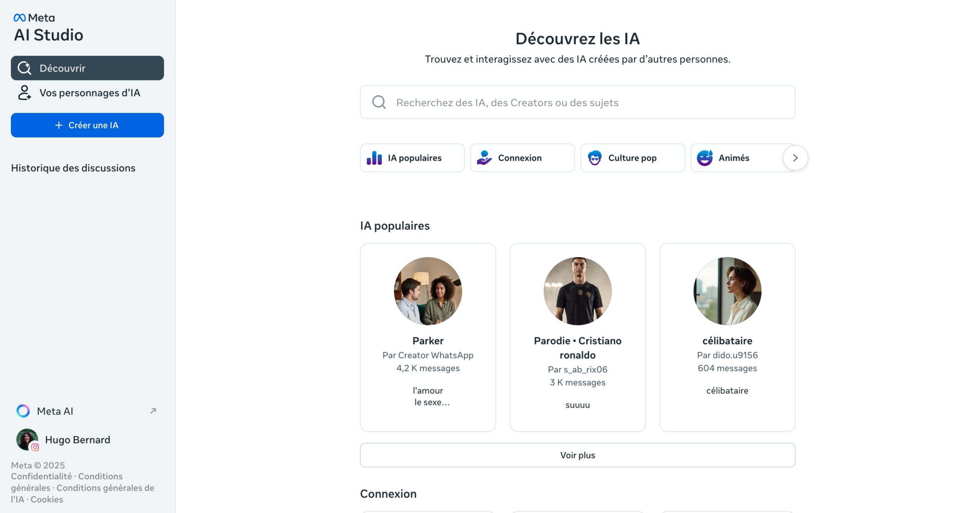Open the Parodie Cristiano ronaldo card image
This screenshot has height=513, width=980.
click(x=577, y=291)
